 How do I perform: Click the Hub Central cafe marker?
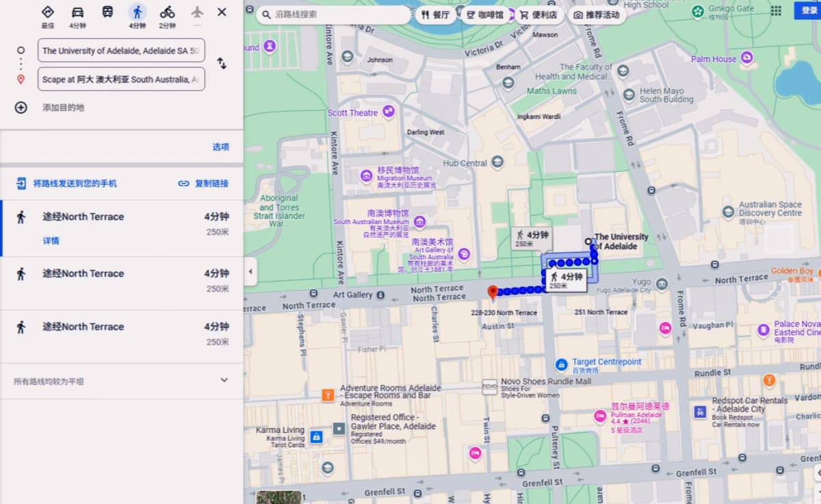point(497,162)
